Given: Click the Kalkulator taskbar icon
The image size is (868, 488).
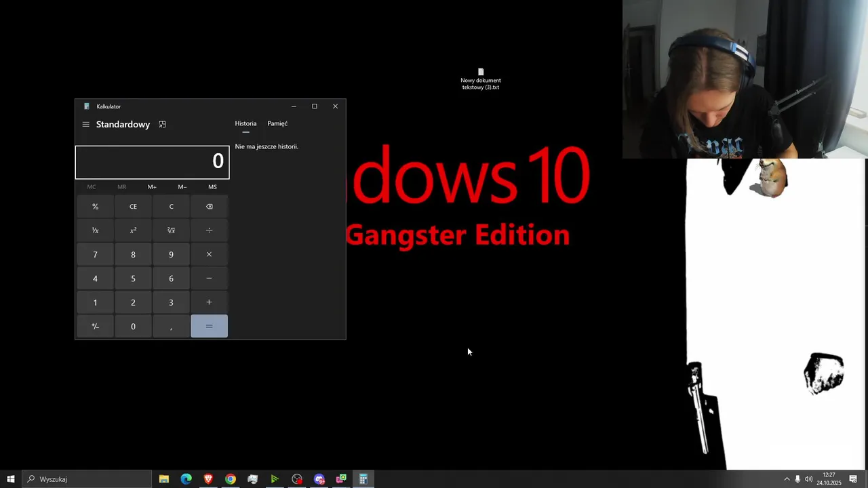Looking at the screenshot, I should 363,479.
